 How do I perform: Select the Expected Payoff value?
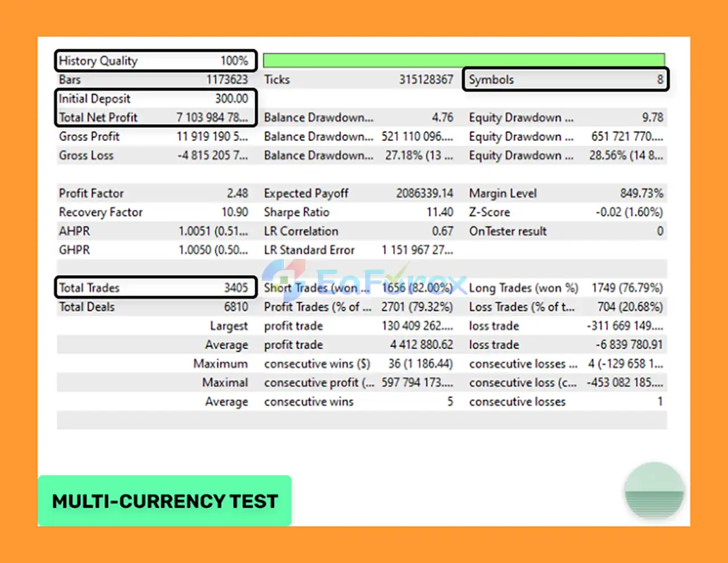(424, 193)
